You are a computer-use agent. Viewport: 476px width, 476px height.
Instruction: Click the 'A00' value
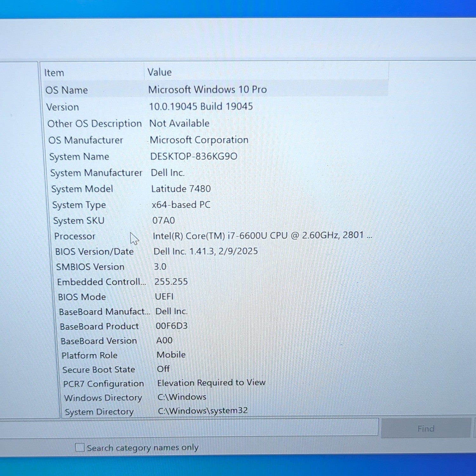point(165,340)
